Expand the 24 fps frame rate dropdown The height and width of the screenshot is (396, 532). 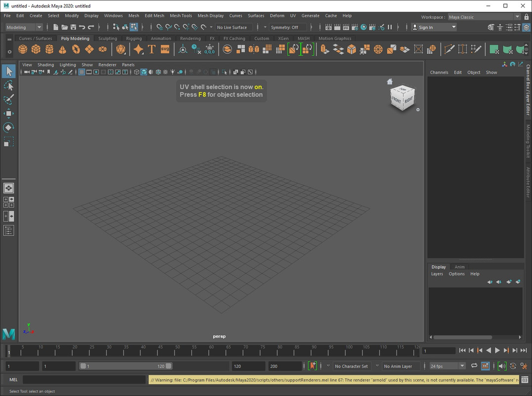(x=447, y=366)
